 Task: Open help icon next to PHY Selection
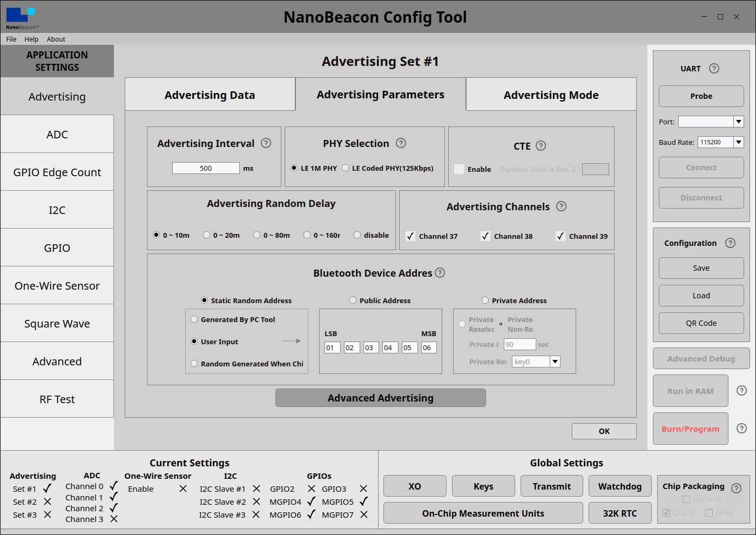pos(401,143)
